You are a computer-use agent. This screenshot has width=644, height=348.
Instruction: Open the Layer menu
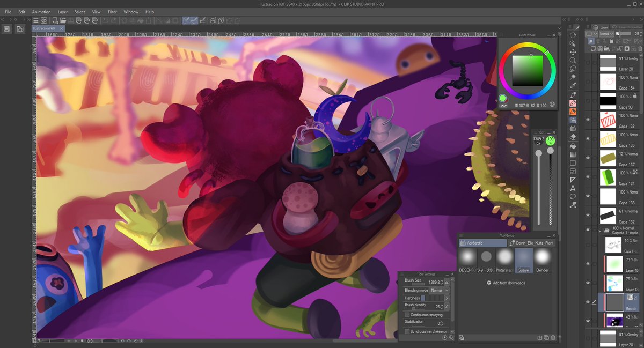[63, 12]
